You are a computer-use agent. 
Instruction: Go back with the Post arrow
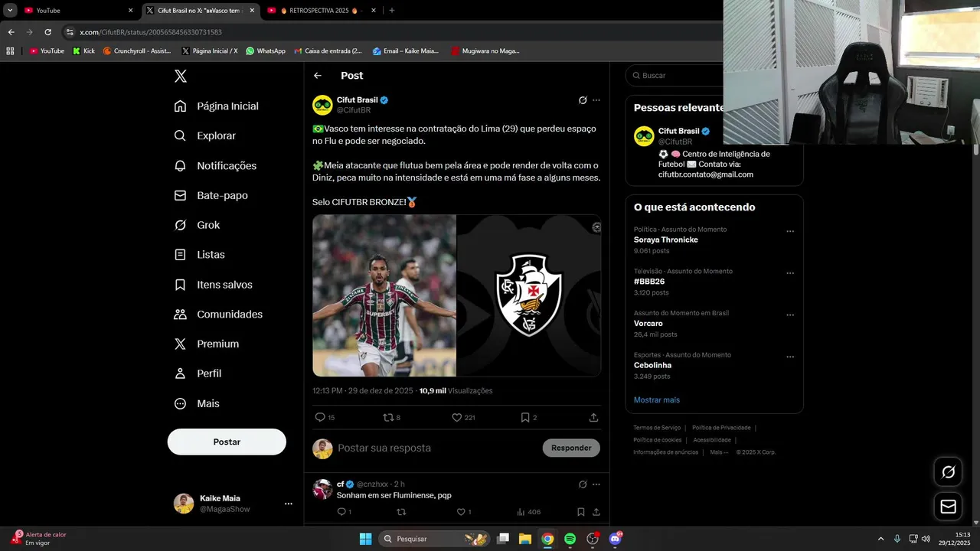coord(318,76)
